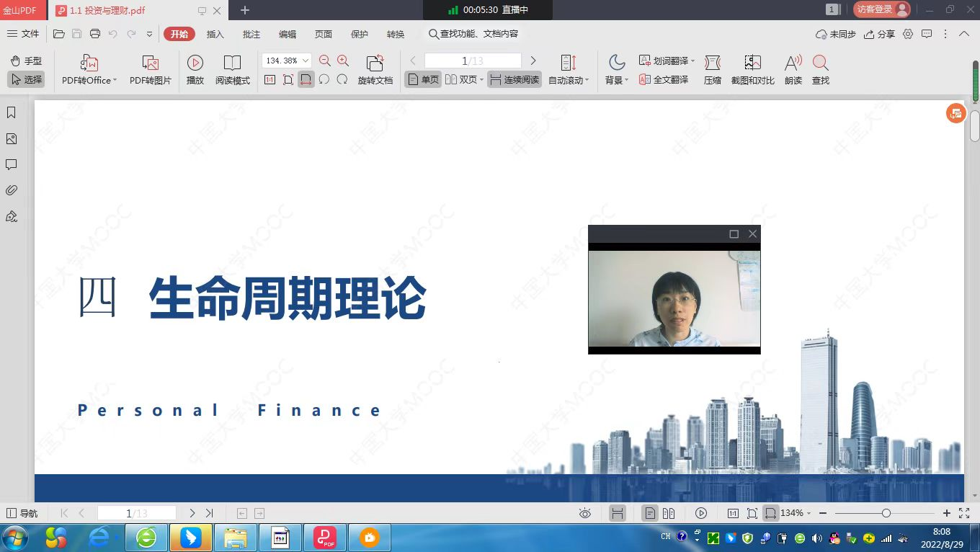980x552 pixels.
Task: Start slideshow with 播放 icon
Action: (x=195, y=63)
